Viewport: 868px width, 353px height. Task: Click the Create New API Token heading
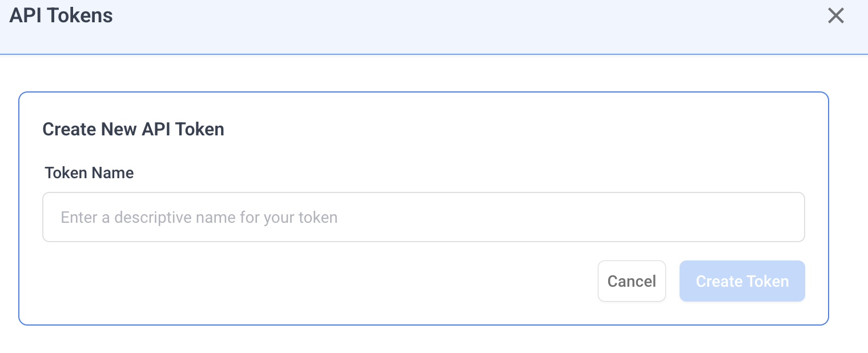pos(133,129)
